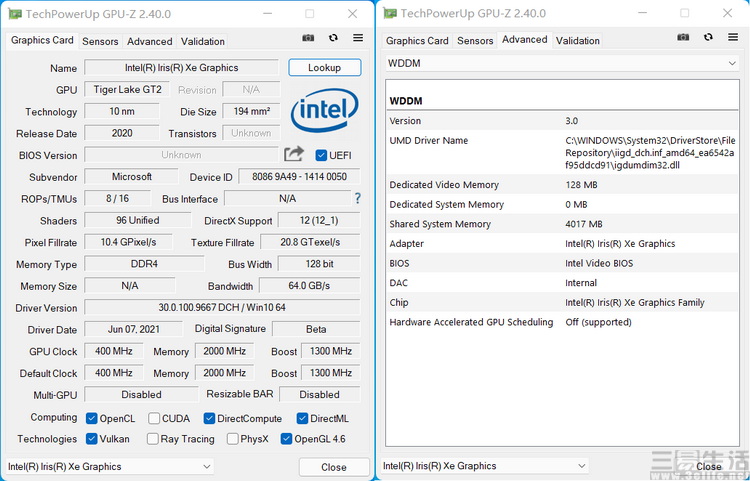Image resolution: width=750 pixels, height=481 pixels.
Task: Click the DirectX Support field showing 12 (12_1)
Action: pos(319,220)
